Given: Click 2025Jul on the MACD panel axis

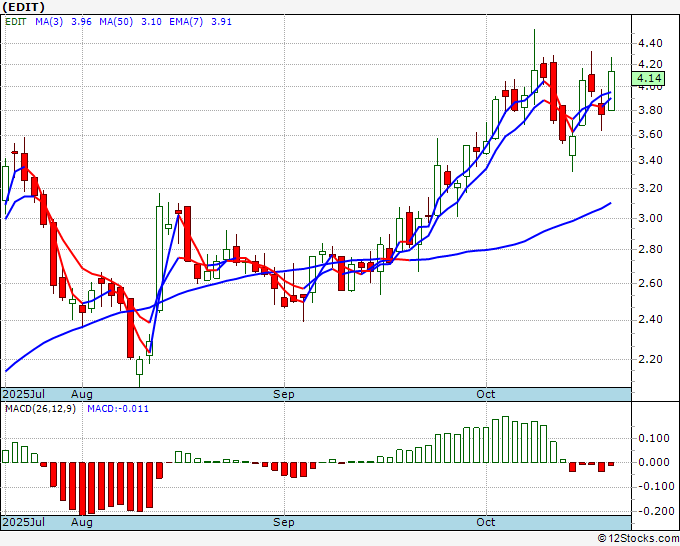Looking at the screenshot, I should click(x=24, y=522).
